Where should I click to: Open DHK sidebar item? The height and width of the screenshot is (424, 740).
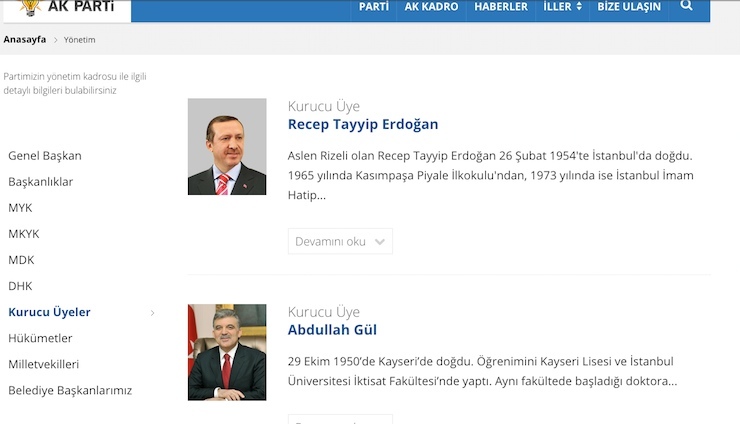click(20, 286)
